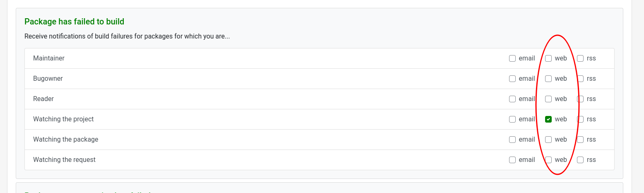
Task: Enable email notifications for Maintainer
Action: (x=512, y=58)
